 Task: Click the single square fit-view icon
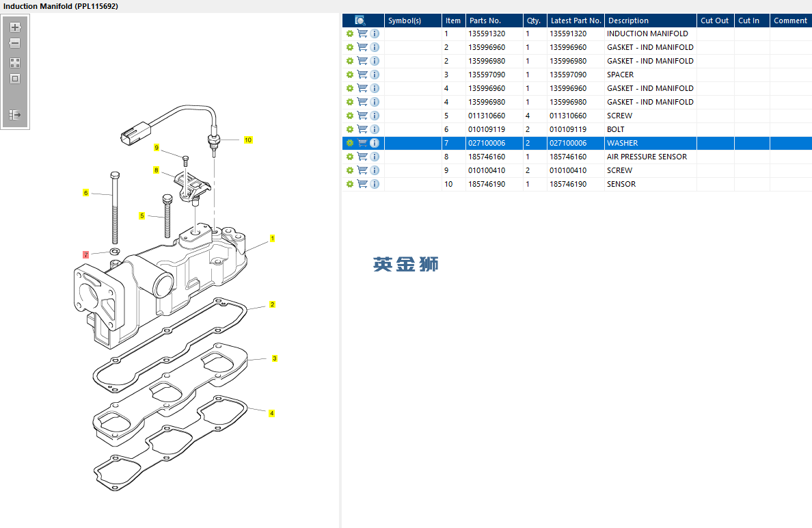coord(15,79)
